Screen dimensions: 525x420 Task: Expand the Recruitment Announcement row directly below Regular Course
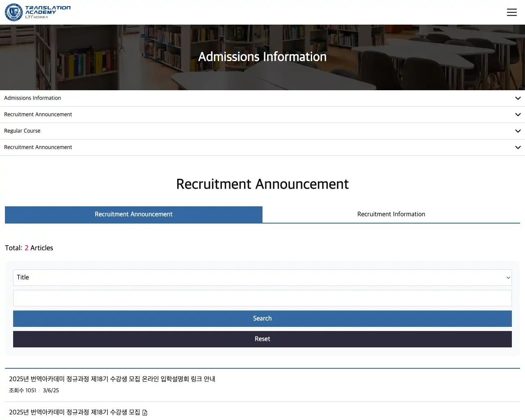[x=38, y=147]
